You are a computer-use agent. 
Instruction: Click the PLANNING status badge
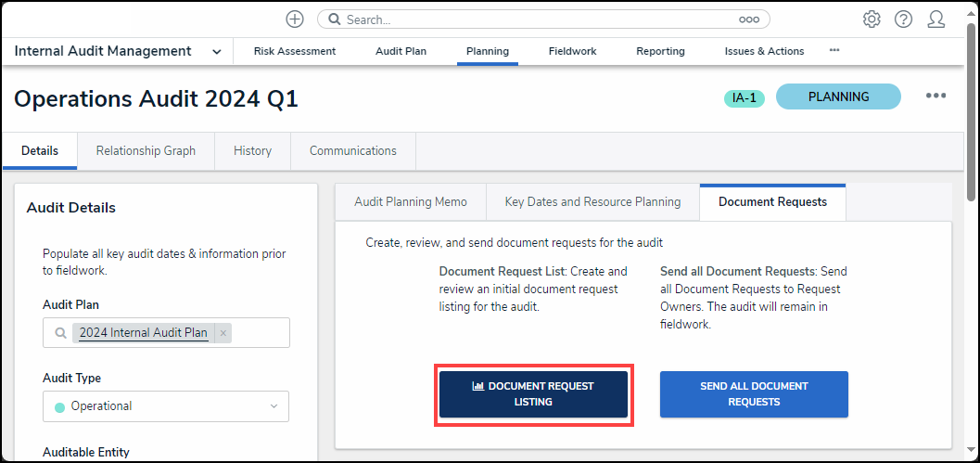838,96
